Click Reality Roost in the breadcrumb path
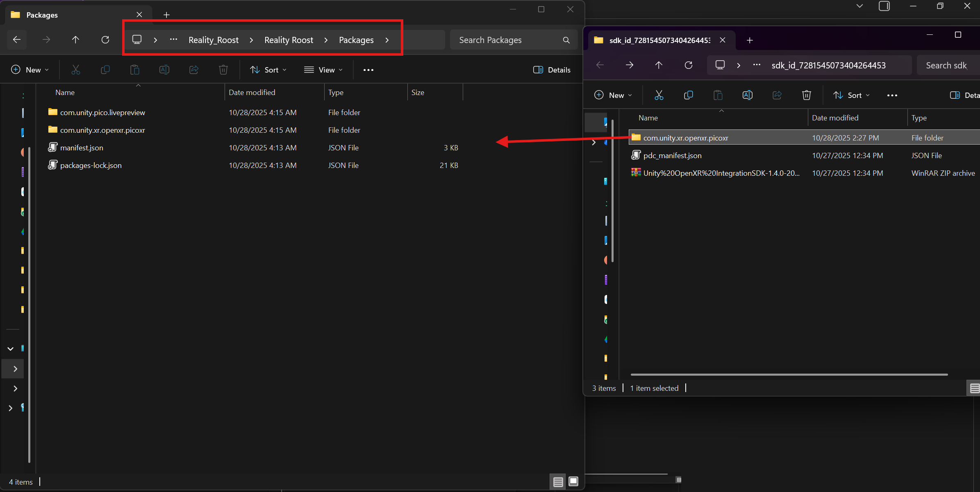This screenshot has width=980, height=492. 289,40
